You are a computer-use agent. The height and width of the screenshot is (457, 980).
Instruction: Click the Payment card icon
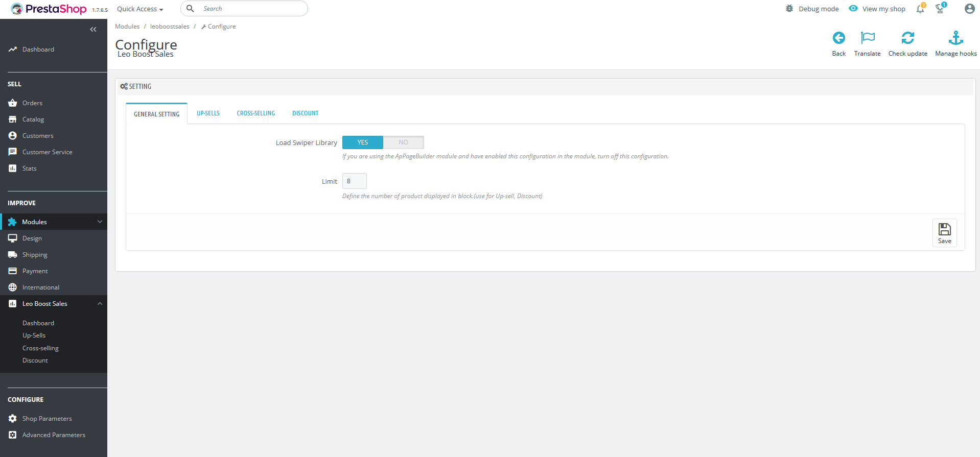coord(13,271)
